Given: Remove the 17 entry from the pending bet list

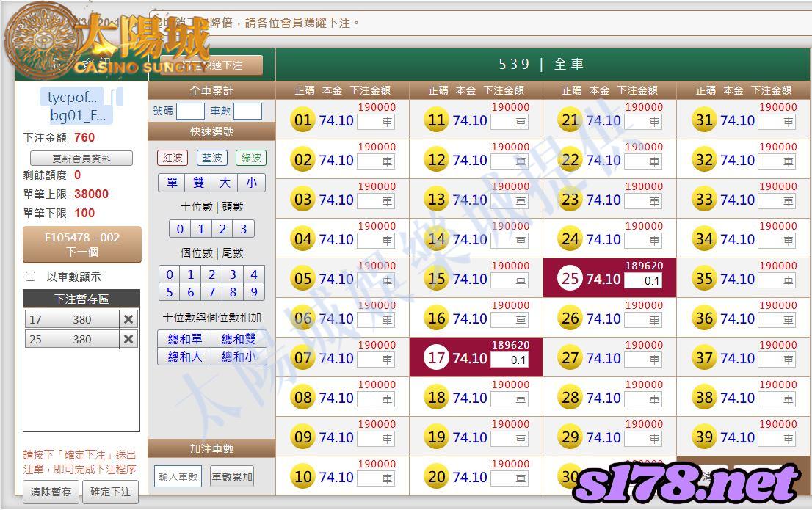Looking at the screenshot, I should [128, 319].
